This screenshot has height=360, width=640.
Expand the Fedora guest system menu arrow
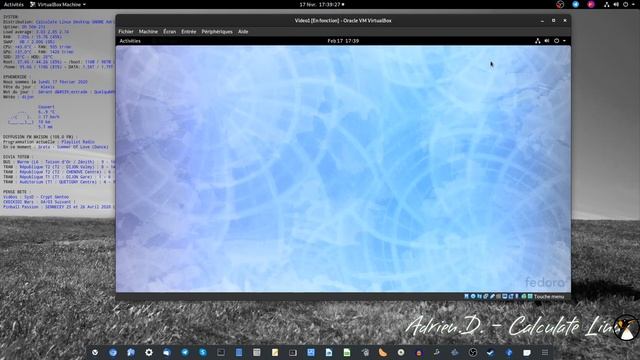pos(564,41)
